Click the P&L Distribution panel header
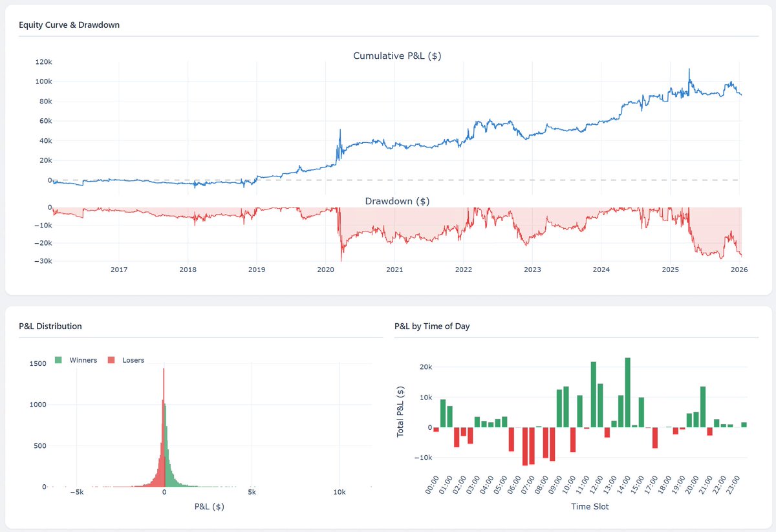The width and height of the screenshot is (776, 532). (50, 326)
